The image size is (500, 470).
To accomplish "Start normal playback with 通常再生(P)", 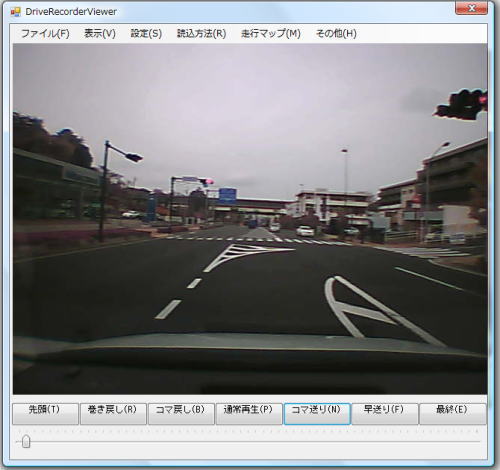I will click(x=249, y=414).
